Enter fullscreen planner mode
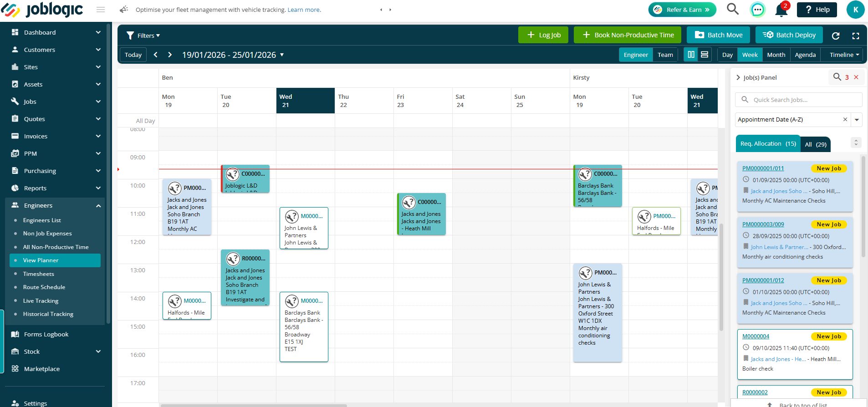This screenshot has width=868, height=407. click(856, 36)
